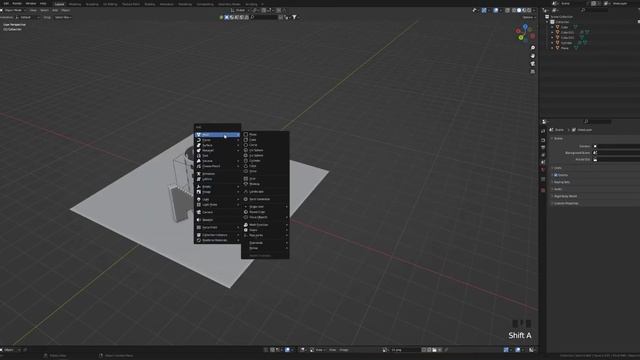Image resolution: width=640 pixels, height=360 pixels.
Task: Collapse the Collection in the outliner
Action: click(548, 22)
